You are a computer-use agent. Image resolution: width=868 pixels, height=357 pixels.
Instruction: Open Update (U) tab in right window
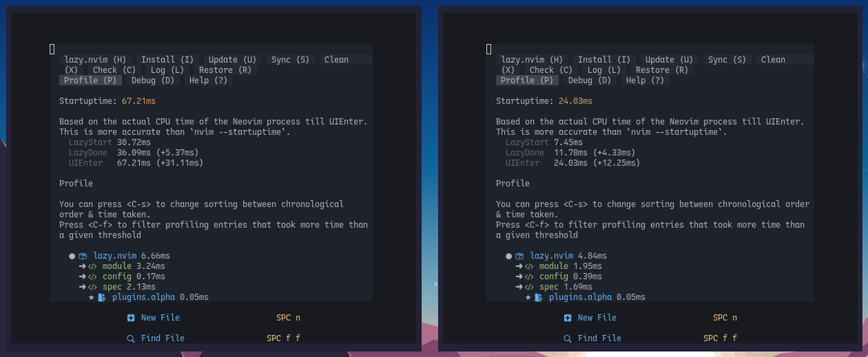[x=669, y=60]
